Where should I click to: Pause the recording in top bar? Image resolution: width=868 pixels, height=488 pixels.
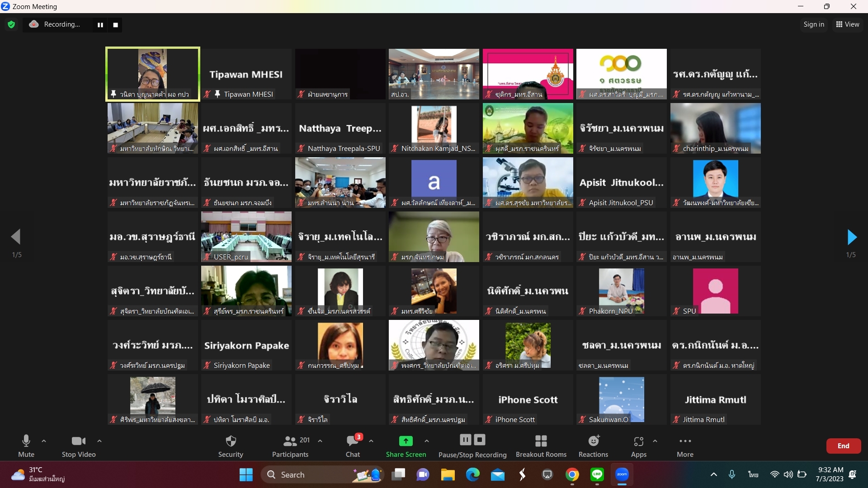(x=100, y=25)
